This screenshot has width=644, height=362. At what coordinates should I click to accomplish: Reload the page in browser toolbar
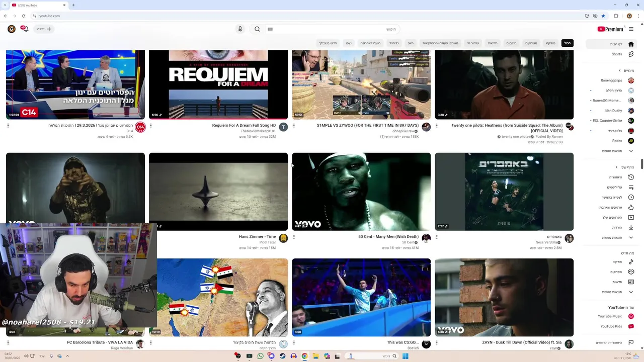pyautogui.click(x=23, y=16)
